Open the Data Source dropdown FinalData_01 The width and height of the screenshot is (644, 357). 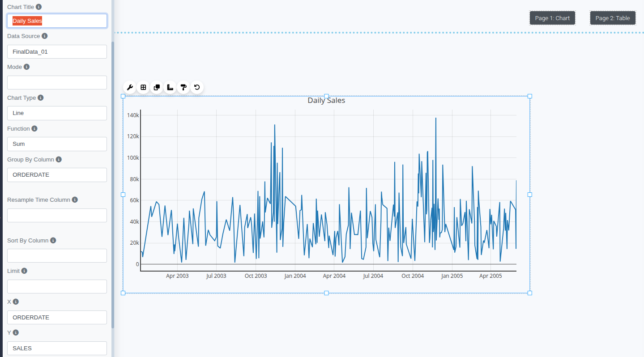(x=57, y=51)
